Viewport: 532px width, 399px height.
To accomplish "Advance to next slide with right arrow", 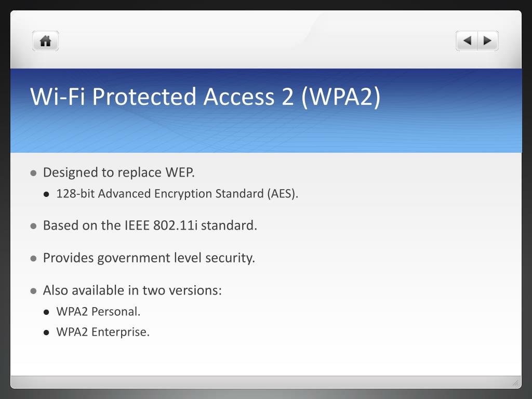I will [x=488, y=41].
